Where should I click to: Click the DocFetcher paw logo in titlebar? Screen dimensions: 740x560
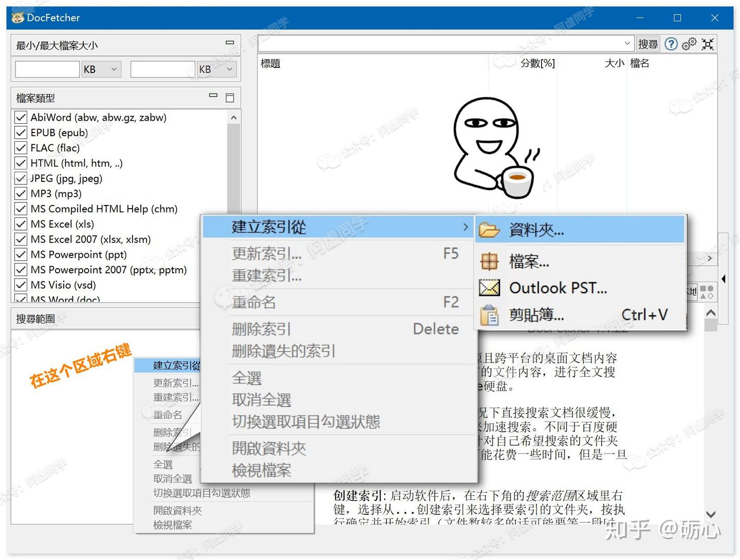coord(18,17)
